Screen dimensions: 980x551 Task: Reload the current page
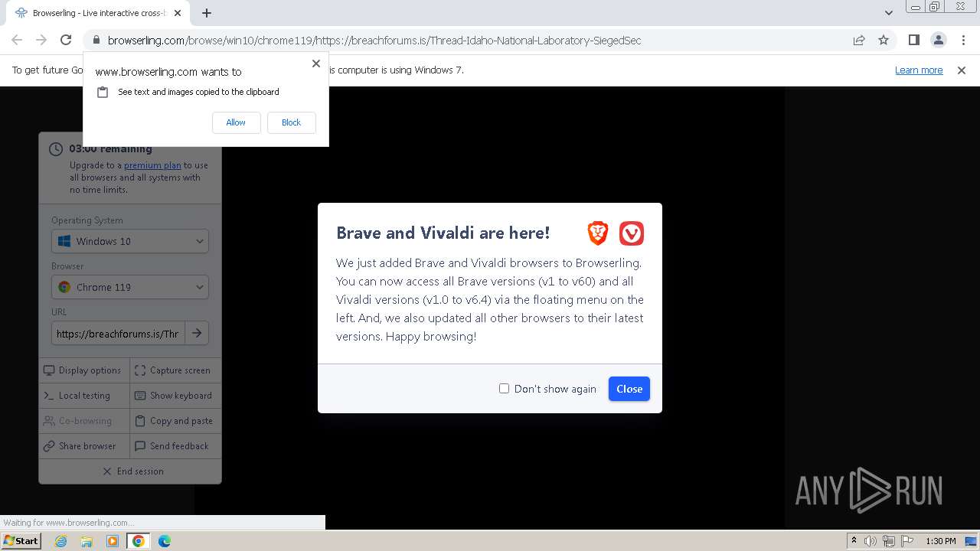click(x=66, y=41)
